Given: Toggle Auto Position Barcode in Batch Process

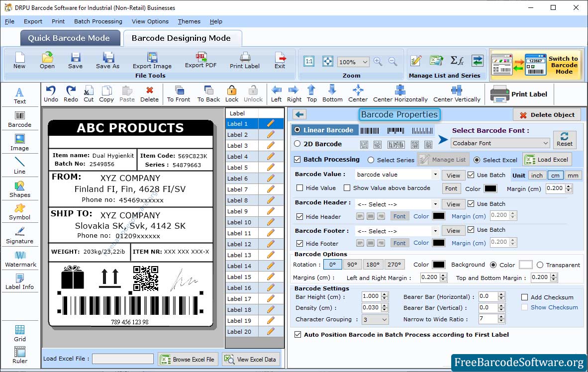Looking at the screenshot, I should click(298, 335).
